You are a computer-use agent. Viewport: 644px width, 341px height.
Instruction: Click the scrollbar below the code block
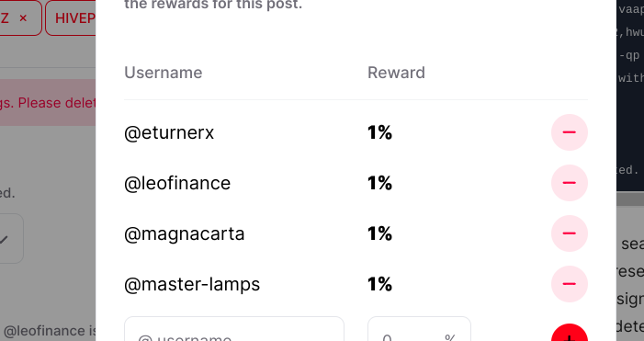pos(630,199)
